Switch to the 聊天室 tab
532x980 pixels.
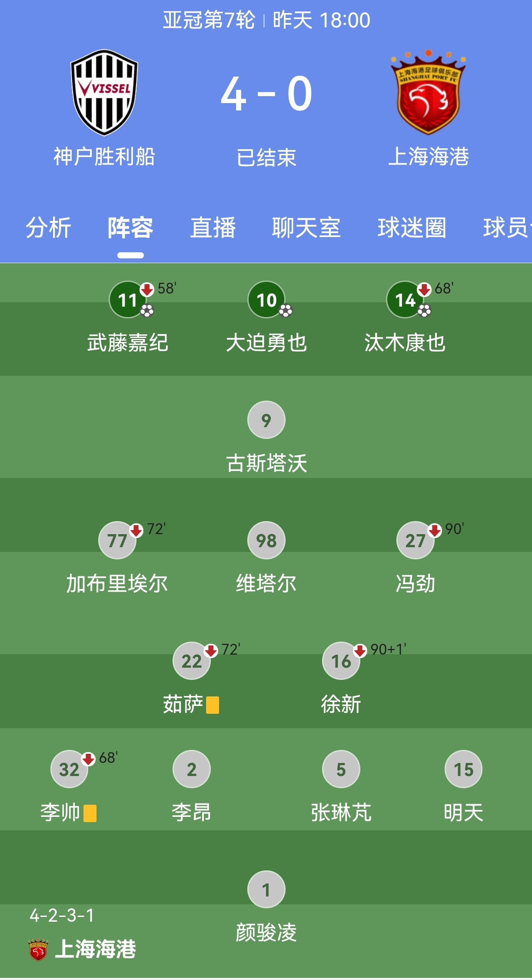(x=306, y=227)
